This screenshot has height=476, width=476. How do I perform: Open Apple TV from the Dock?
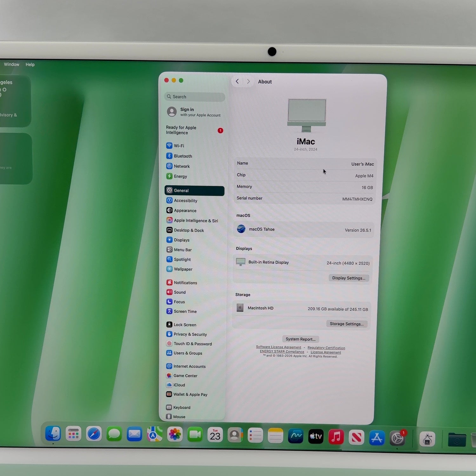click(316, 437)
